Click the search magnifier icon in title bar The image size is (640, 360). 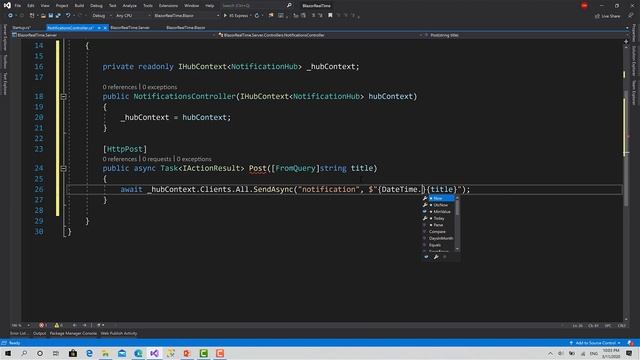[x=289, y=6]
